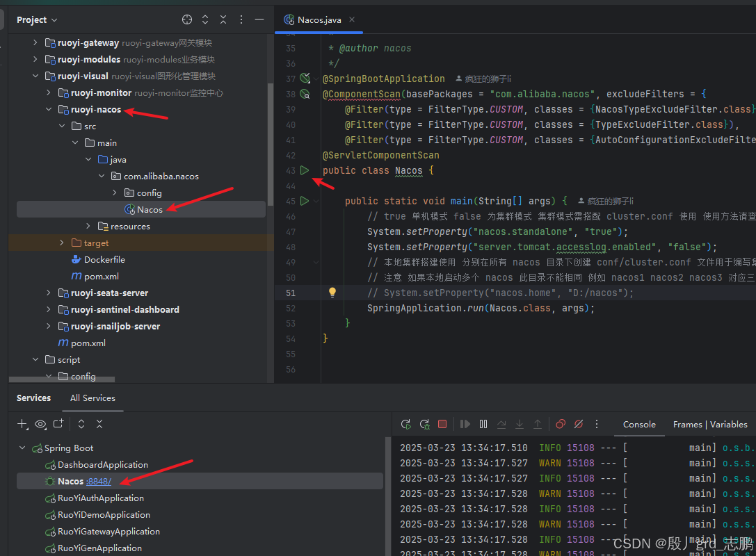756x556 pixels.
Task: Click the lightbulb intention icon line 51
Action: (x=332, y=293)
